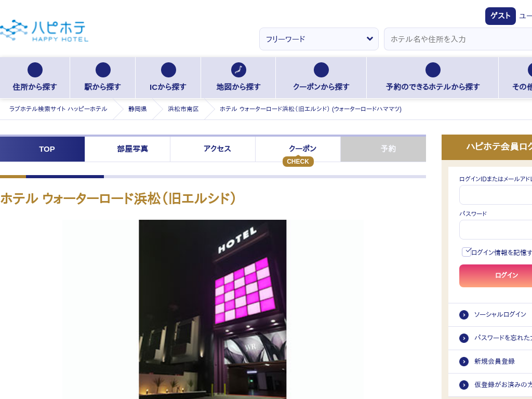Click the circle icon above 住所から探す
The height and width of the screenshot is (399, 532).
click(35, 70)
